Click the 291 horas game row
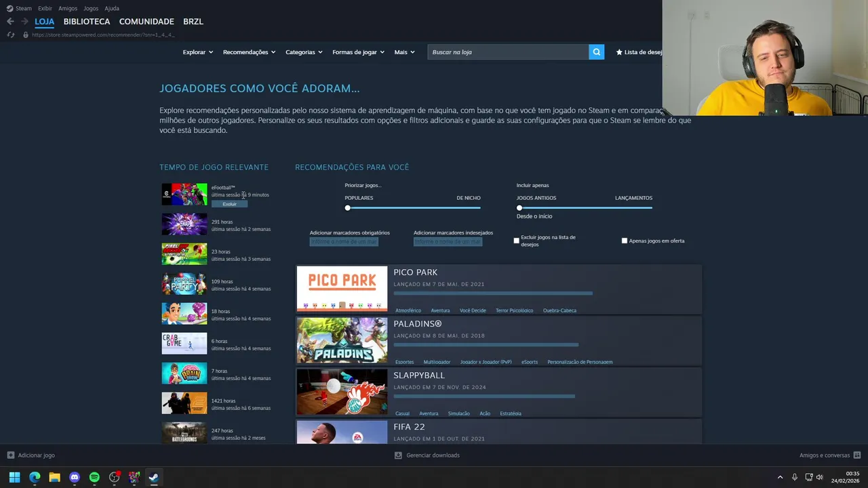The width and height of the screenshot is (868, 488). click(x=216, y=224)
